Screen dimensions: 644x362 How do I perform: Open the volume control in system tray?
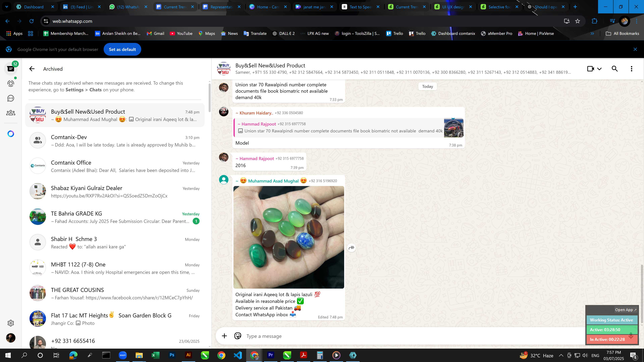[585, 355]
